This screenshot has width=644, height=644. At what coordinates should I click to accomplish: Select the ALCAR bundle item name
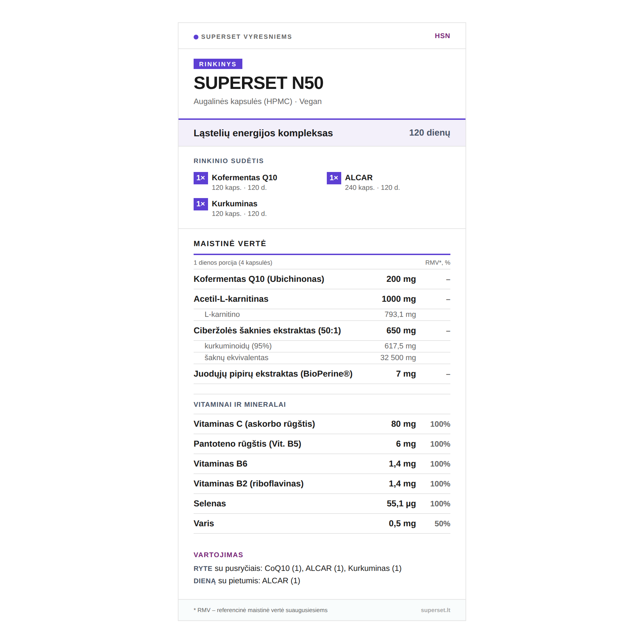[358, 178]
